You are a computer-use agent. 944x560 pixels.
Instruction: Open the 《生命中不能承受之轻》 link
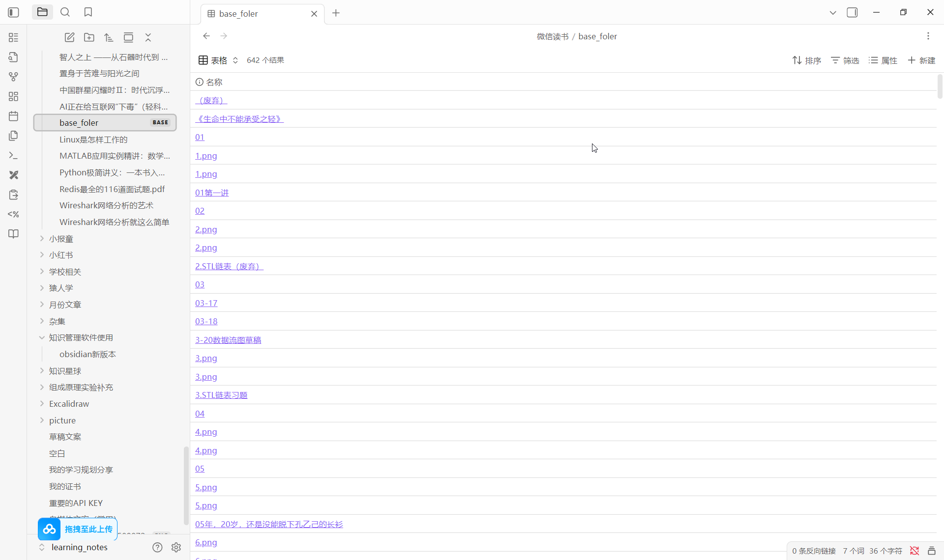point(239,119)
